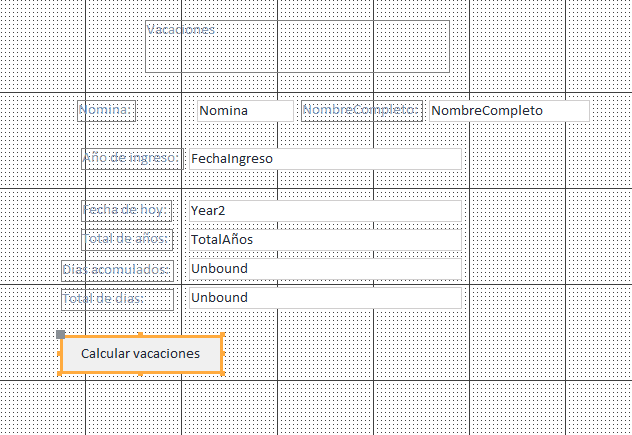Select the Dias acomulados: label
This screenshot has width=632, height=435.
tap(118, 271)
